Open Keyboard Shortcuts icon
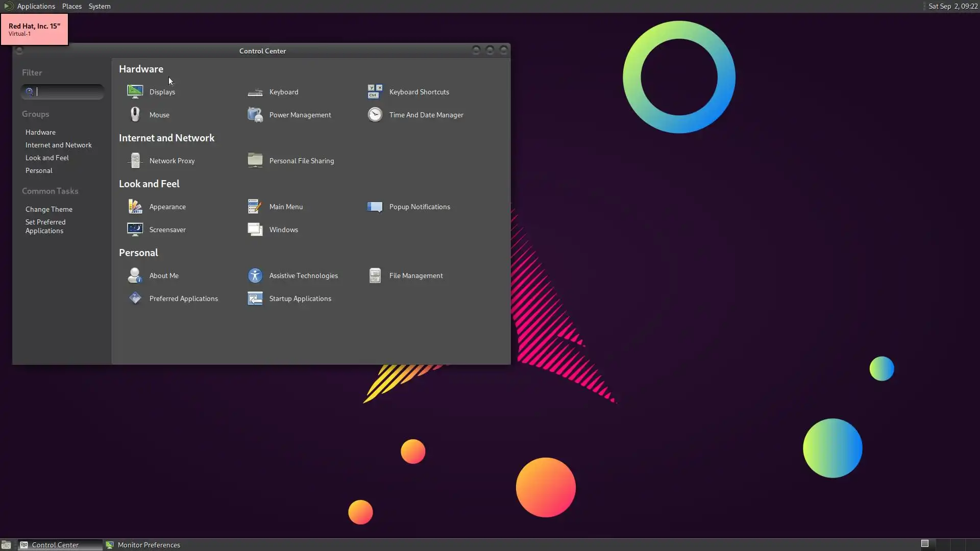This screenshot has height=551, width=980. click(x=375, y=92)
